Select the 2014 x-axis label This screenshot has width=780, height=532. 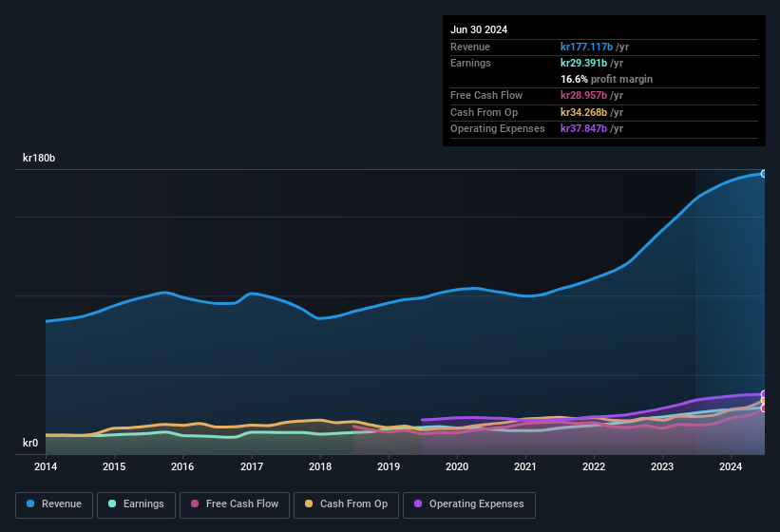46,466
